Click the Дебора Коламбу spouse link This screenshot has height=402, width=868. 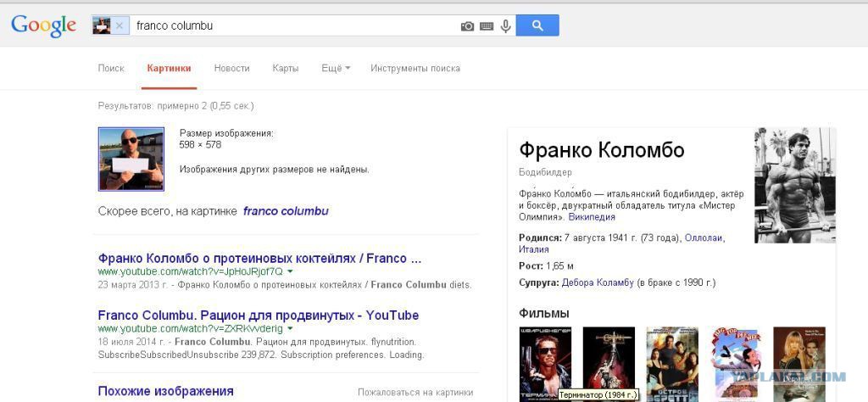coord(598,283)
